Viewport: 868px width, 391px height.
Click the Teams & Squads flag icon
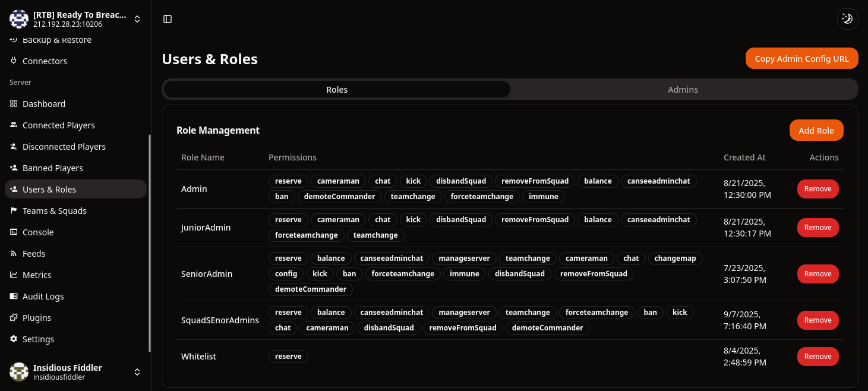[x=14, y=211]
